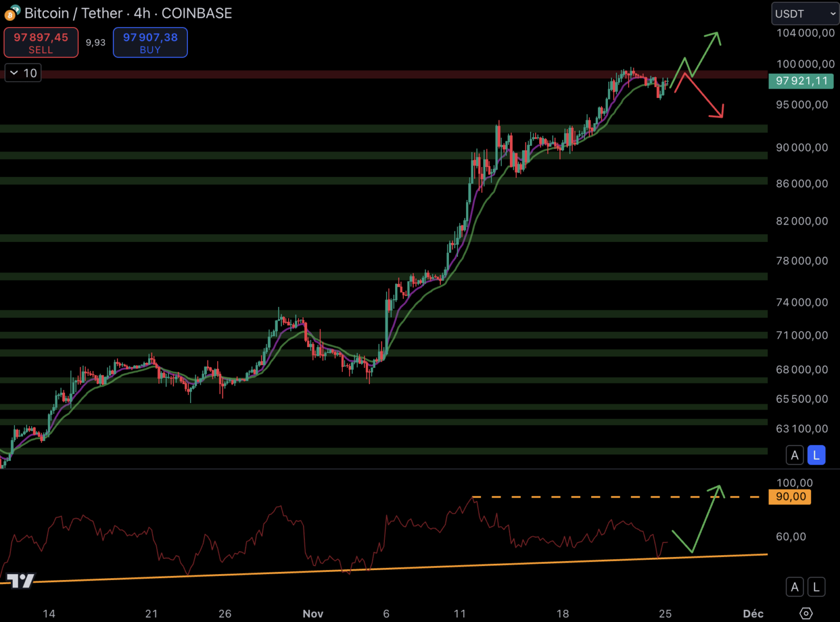Open the USDT currency dropdown
This screenshot has width=840, height=622.
[x=805, y=14]
